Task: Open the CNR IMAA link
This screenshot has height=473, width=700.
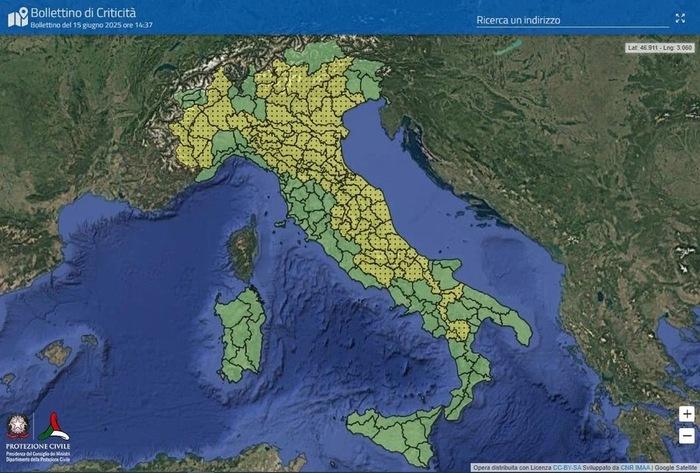Action: tap(635, 468)
